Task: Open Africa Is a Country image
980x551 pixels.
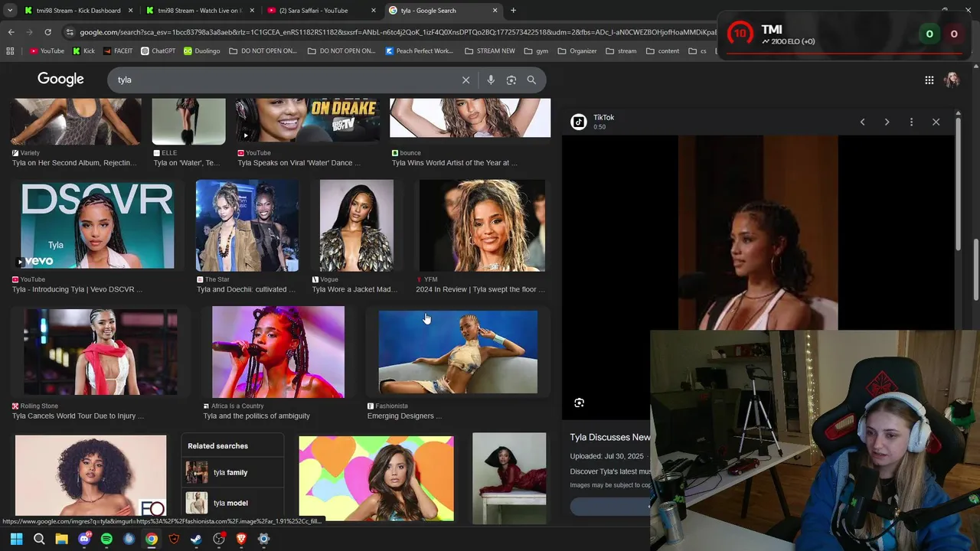Action: 278,352
